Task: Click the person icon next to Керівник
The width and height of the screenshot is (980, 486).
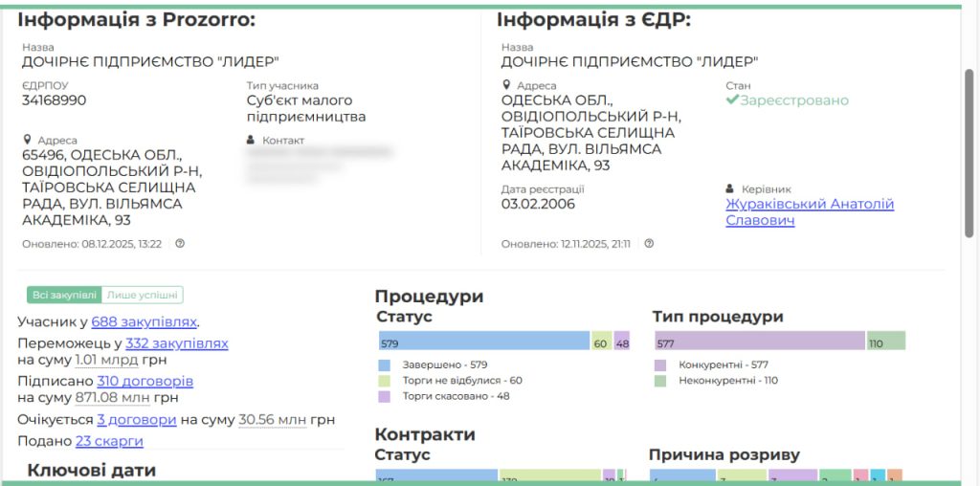Action: (731, 188)
